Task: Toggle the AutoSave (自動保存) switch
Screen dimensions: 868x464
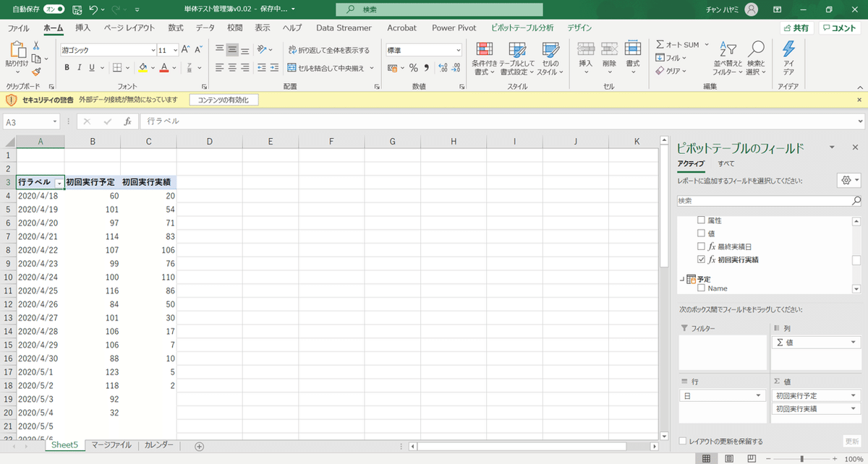Action: pyautogui.click(x=54, y=9)
